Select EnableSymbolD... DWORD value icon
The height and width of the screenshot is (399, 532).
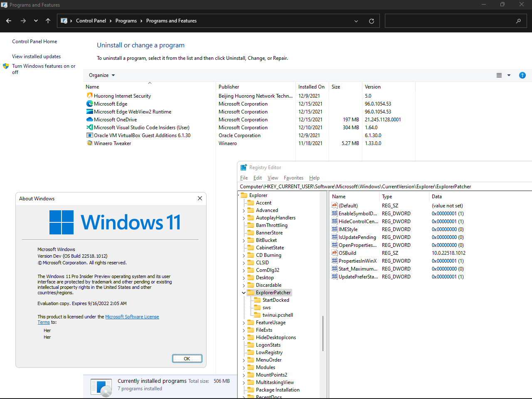click(335, 213)
